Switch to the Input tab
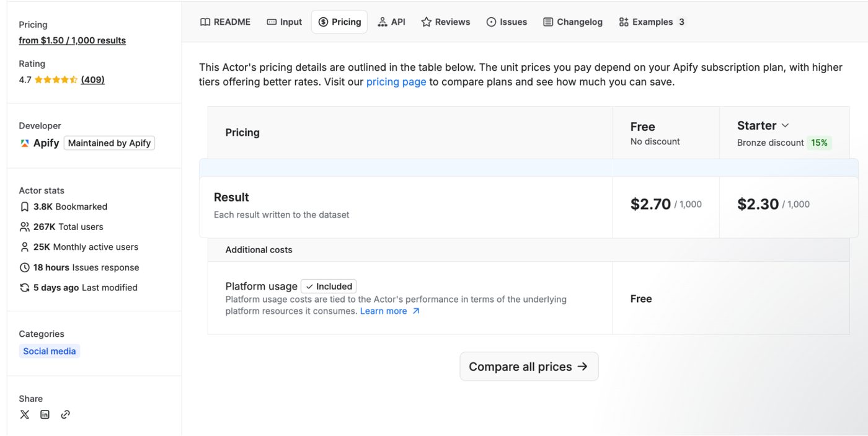The width and height of the screenshot is (868, 436). pos(285,22)
